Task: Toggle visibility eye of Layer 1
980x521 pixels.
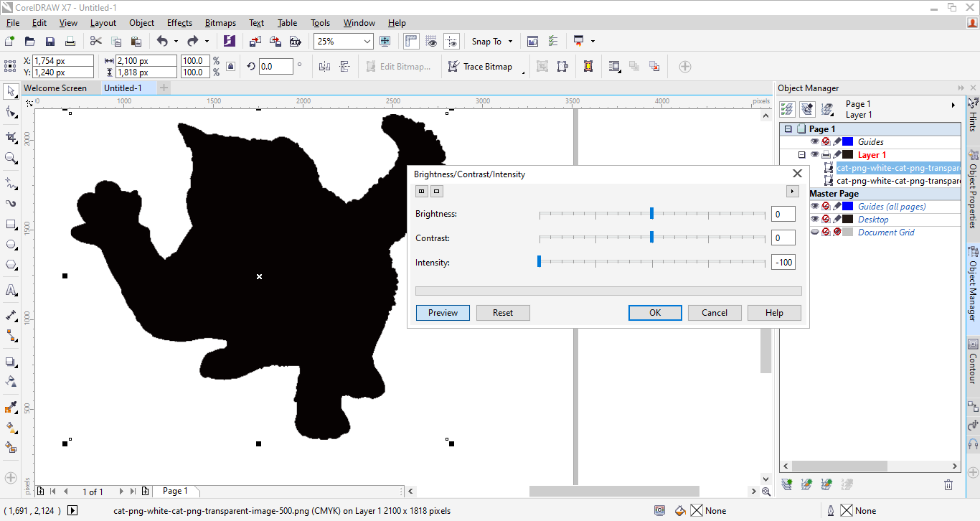Action: 815,155
